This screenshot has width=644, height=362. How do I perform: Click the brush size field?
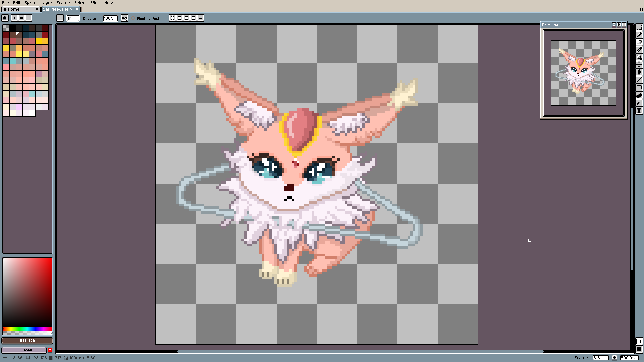pos(73,18)
